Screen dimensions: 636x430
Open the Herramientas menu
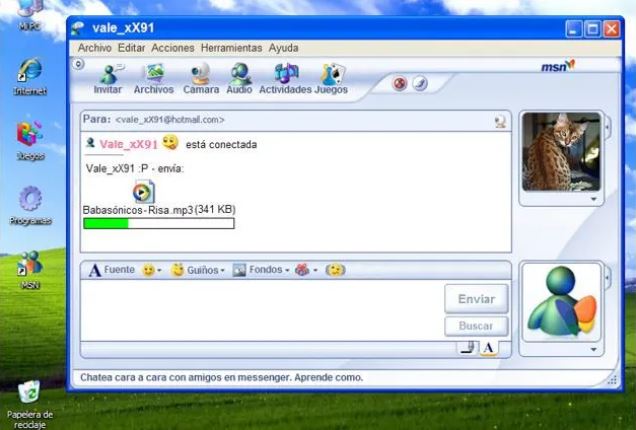click(x=232, y=48)
